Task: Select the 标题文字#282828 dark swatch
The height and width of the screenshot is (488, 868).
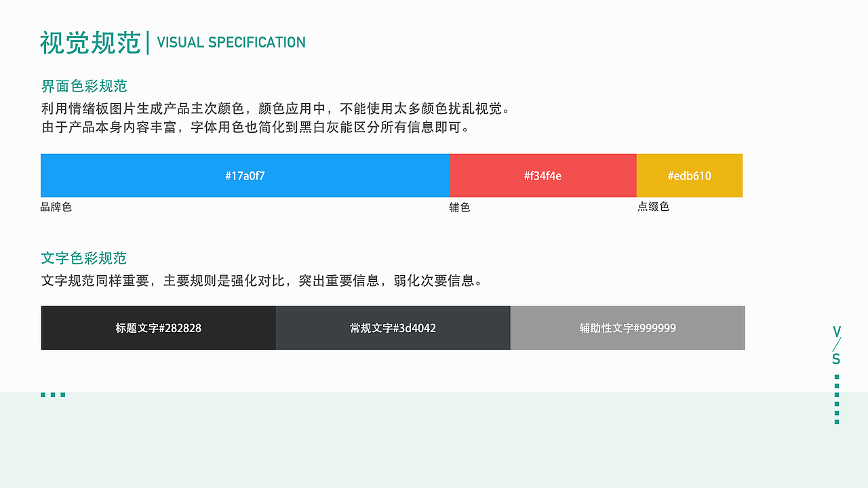Action: [x=158, y=328]
